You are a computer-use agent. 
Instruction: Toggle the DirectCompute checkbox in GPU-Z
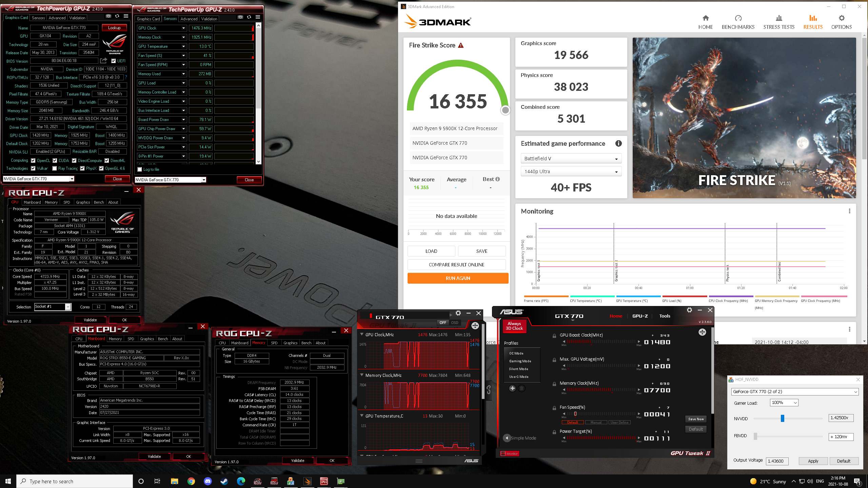click(x=74, y=161)
